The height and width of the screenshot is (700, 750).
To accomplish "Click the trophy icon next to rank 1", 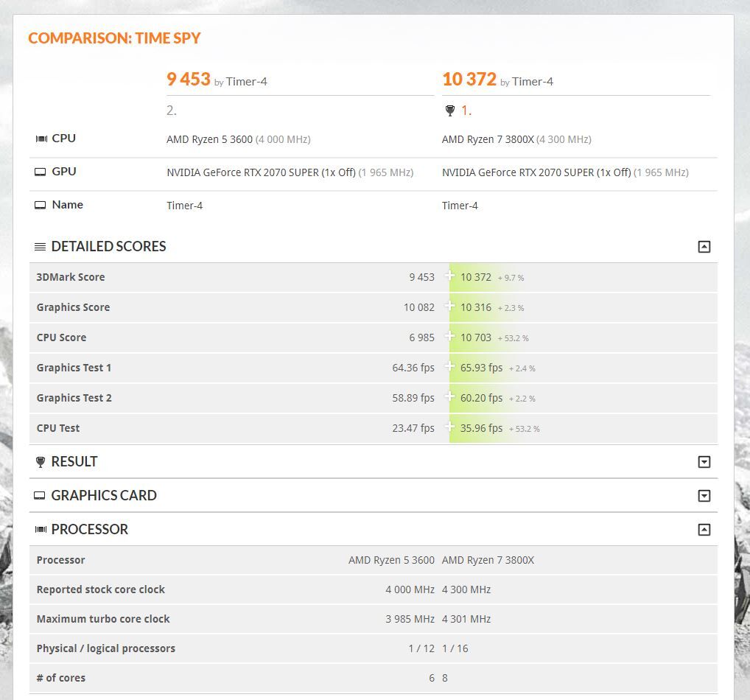I will pyautogui.click(x=449, y=111).
